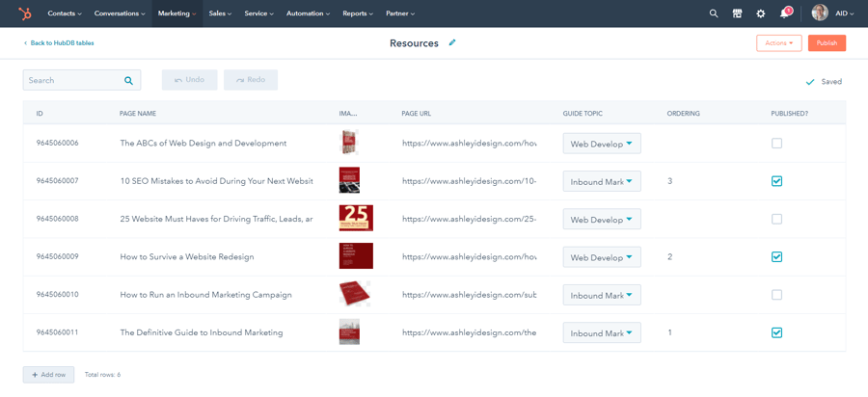Open Guide Topic dropdown for ABCs of Web Design
This screenshot has height=397, width=868.
[x=602, y=144]
